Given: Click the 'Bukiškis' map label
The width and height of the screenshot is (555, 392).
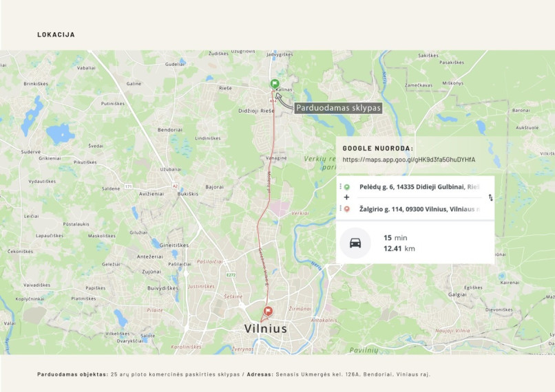Looking at the screenshot, I should (x=188, y=194).
